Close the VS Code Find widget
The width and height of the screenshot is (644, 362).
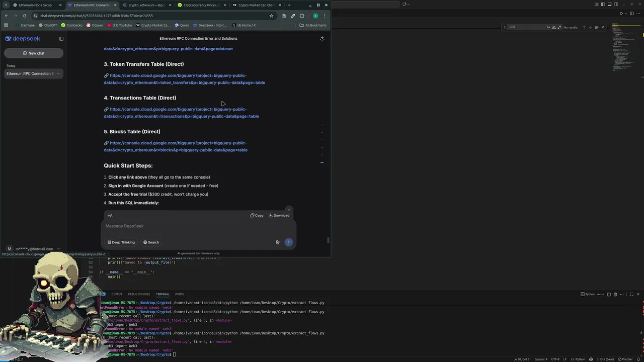[602, 27]
